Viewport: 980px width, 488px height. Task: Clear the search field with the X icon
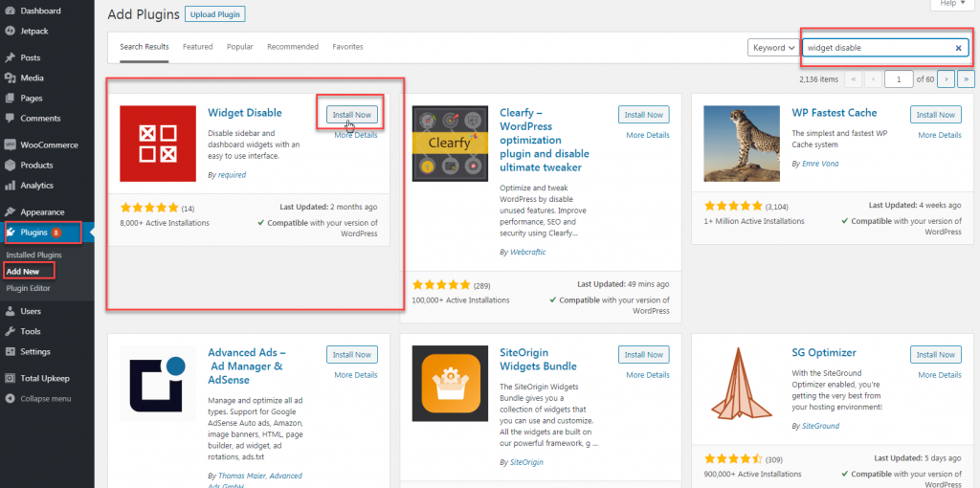coord(958,48)
